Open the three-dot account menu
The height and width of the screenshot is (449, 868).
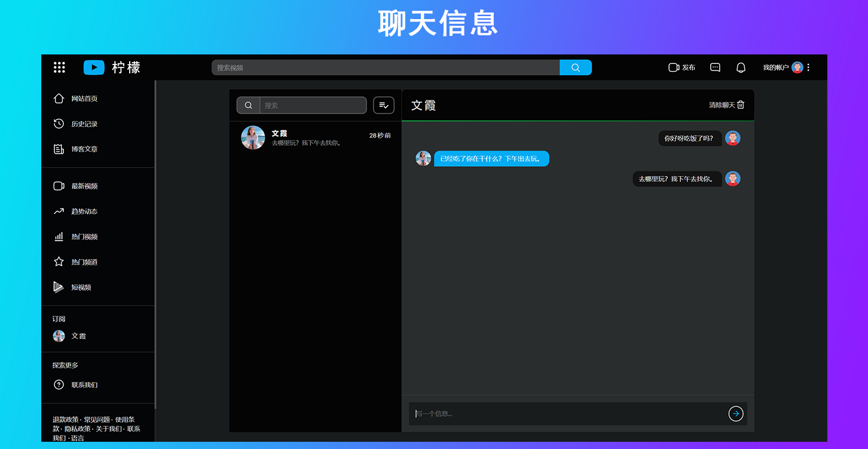click(808, 68)
